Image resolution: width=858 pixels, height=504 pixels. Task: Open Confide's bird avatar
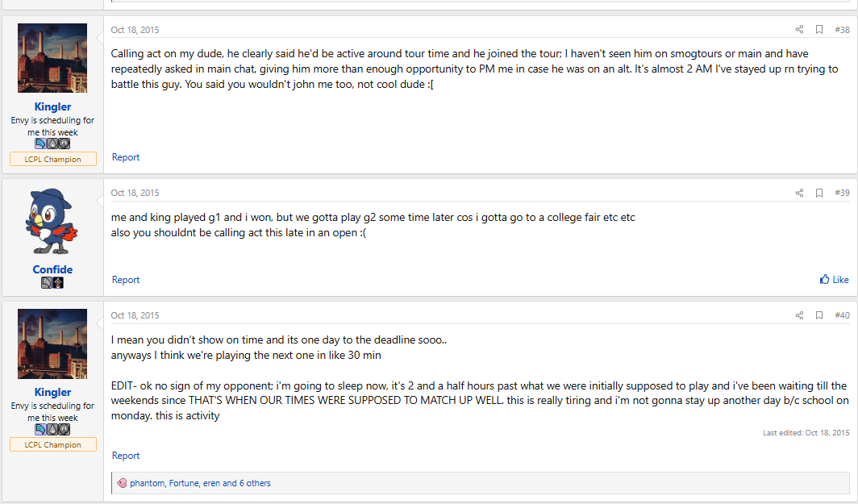(x=52, y=222)
